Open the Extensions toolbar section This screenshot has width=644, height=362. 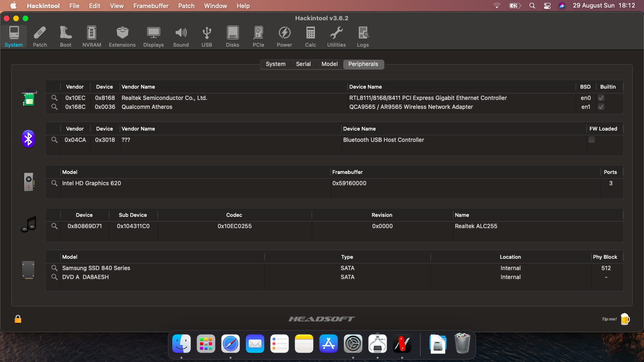point(122,36)
